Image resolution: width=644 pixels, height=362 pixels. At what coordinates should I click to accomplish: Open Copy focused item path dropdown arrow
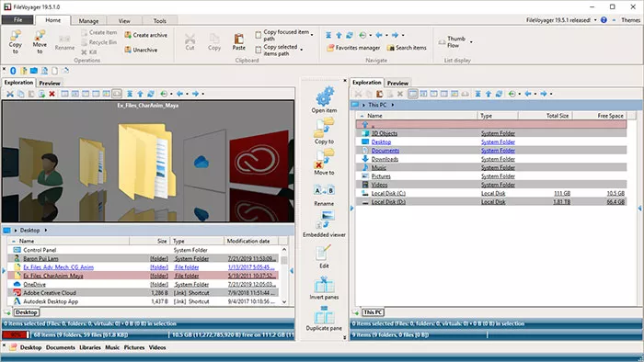[312, 35]
